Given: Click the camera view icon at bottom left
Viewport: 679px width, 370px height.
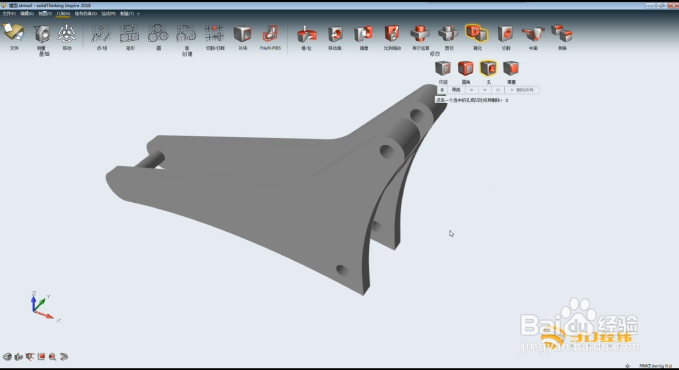Looking at the screenshot, I should [x=19, y=357].
